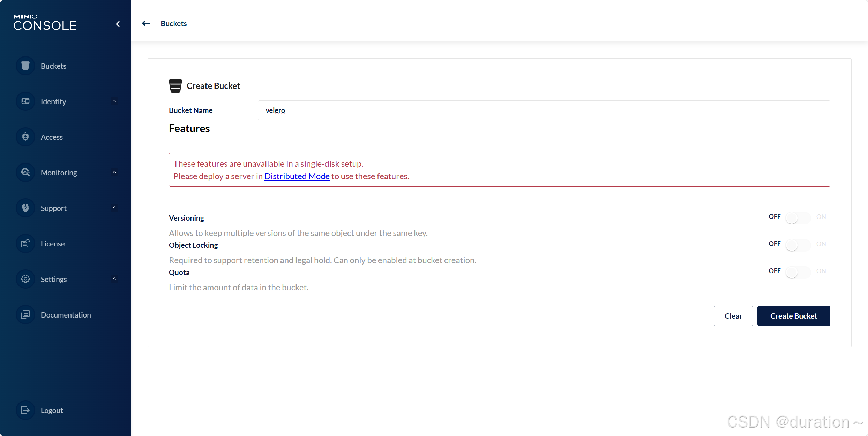Open the Documentation menu item
868x436 pixels.
pos(66,315)
